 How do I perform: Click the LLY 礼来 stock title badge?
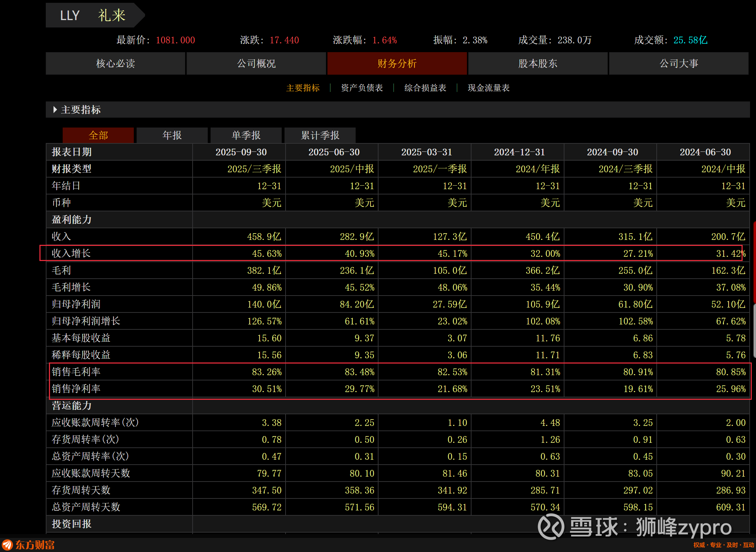(93, 15)
